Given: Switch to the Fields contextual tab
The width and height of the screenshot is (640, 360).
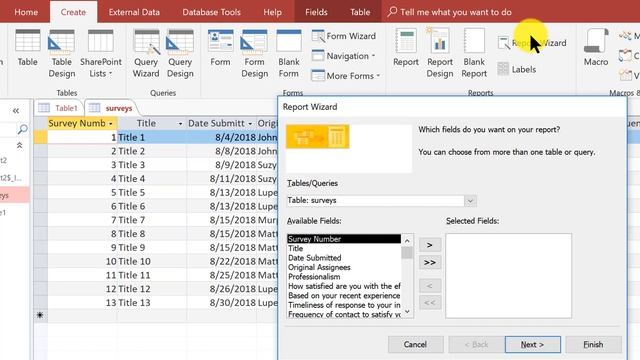Looking at the screenshot, I should click(x=316, y=12).
